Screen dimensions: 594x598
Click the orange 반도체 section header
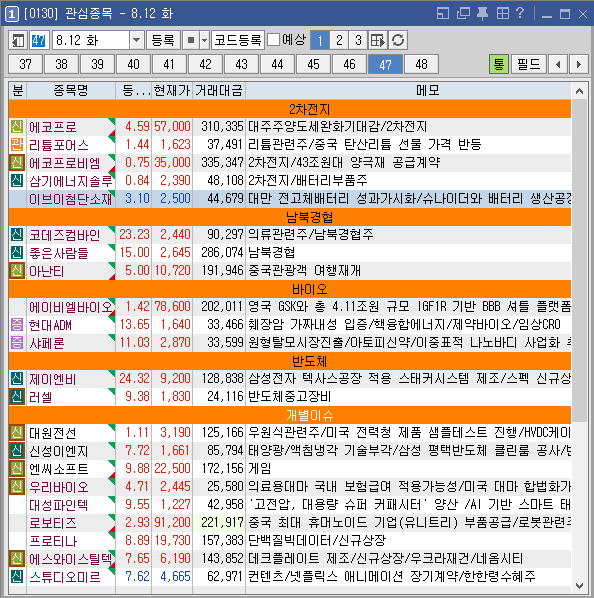coord(290,361)
